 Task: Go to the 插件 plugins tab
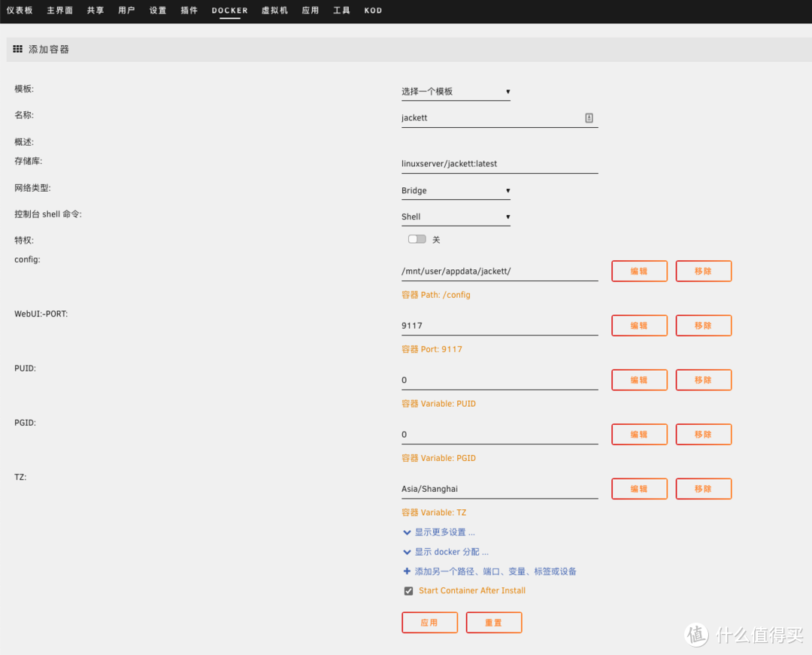(189, 11)
